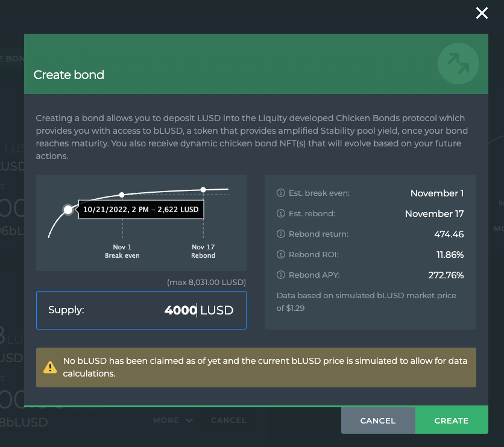Click the info icon next to Est. break even
This screenshot has height=447, width=504.
point(280,193)
